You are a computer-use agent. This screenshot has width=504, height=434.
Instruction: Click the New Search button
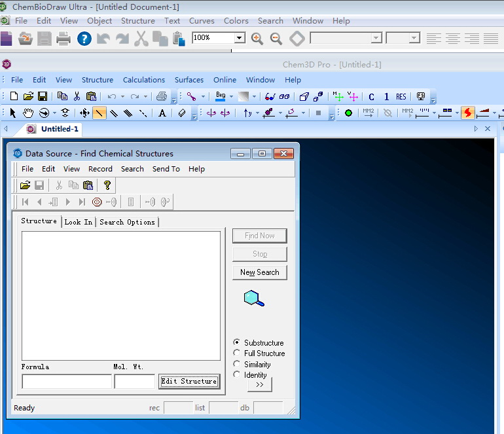click(260, 272)
